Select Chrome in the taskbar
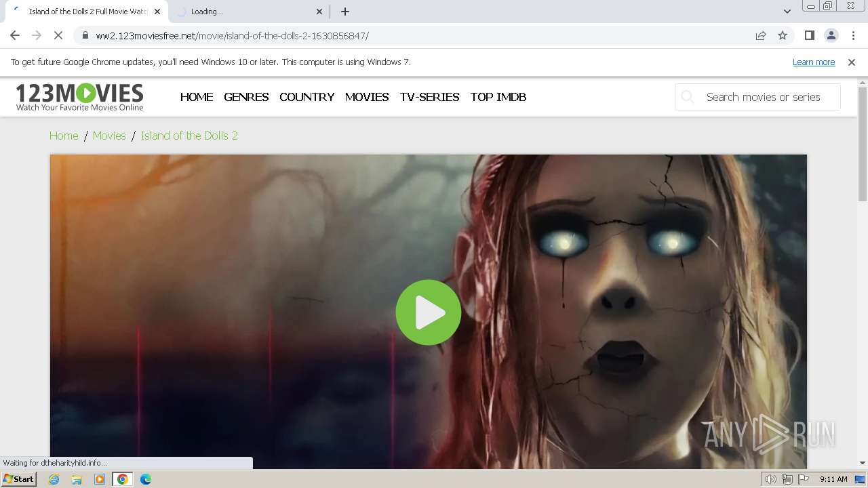Image resolution: width=868 pixels, height=488 pixels. click(122, 479)
